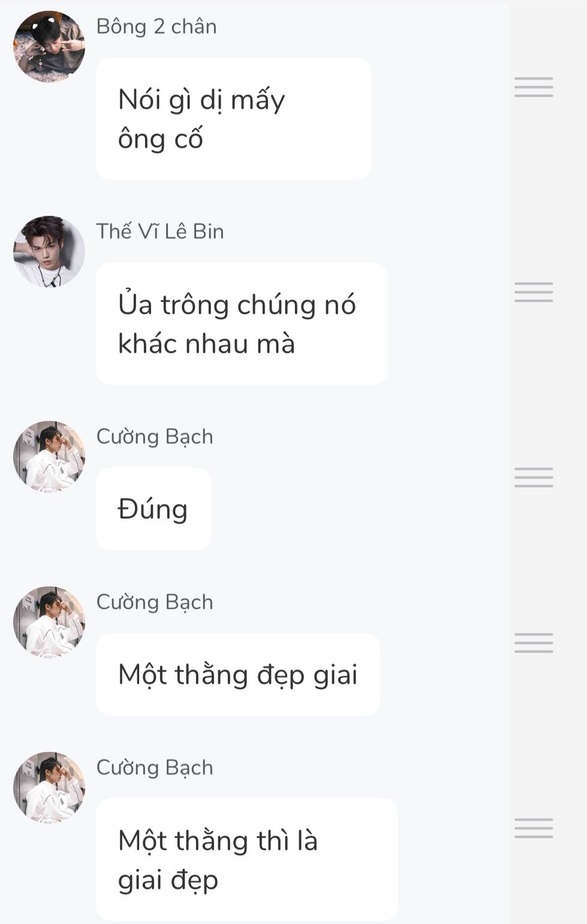Tap the three-line handle beside "Đúng"
Image resolution: width=587 pixels, height=924 pixels.
coord(533,477)
